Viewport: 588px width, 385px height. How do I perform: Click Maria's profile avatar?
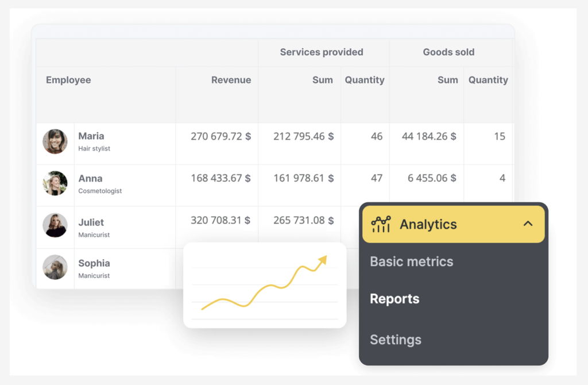click(x=55, y=141)
